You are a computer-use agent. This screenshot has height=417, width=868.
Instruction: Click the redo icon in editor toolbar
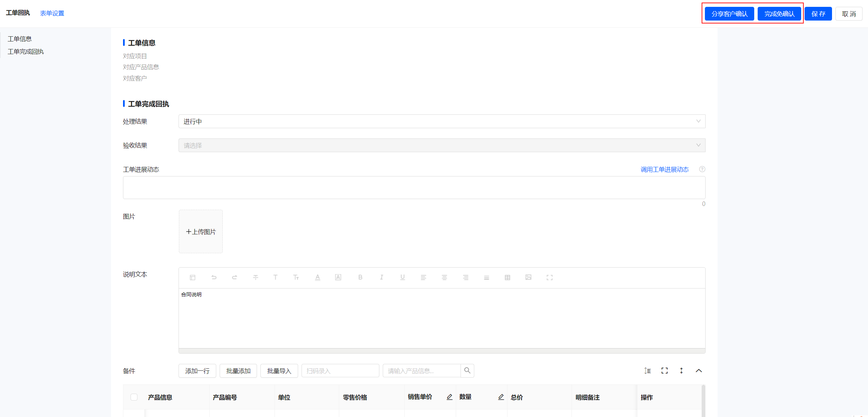(235, 278)
